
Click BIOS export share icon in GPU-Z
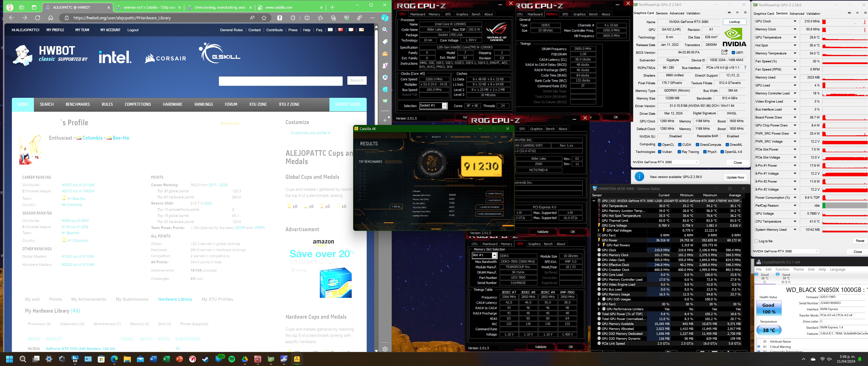tap(724, 52)
